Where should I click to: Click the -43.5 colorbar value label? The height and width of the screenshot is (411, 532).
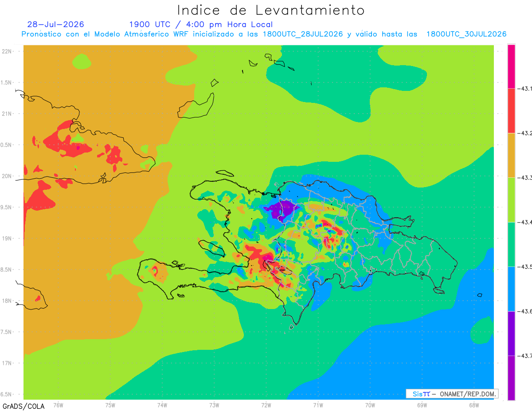pyautogui.click(x=524, y=267)
